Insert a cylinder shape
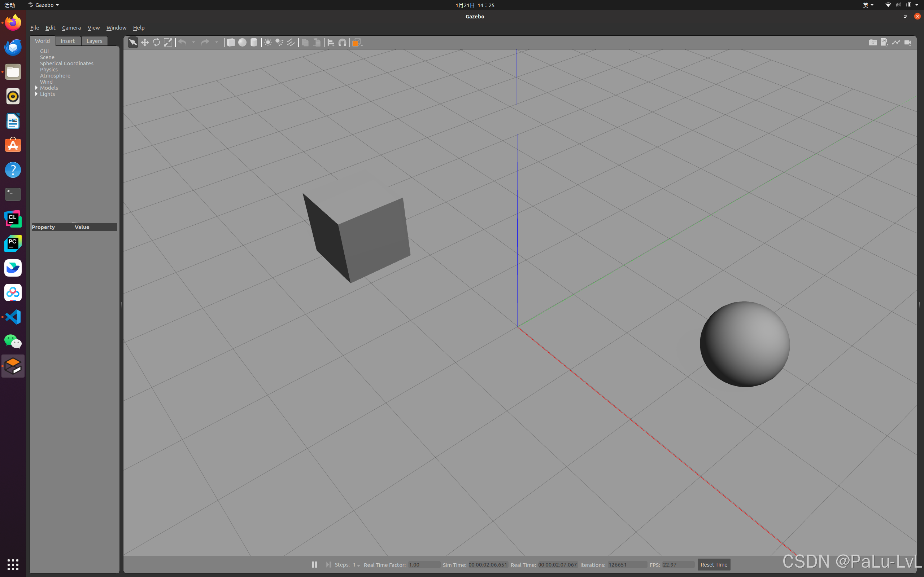924x577 pixels. coord(254,42)
